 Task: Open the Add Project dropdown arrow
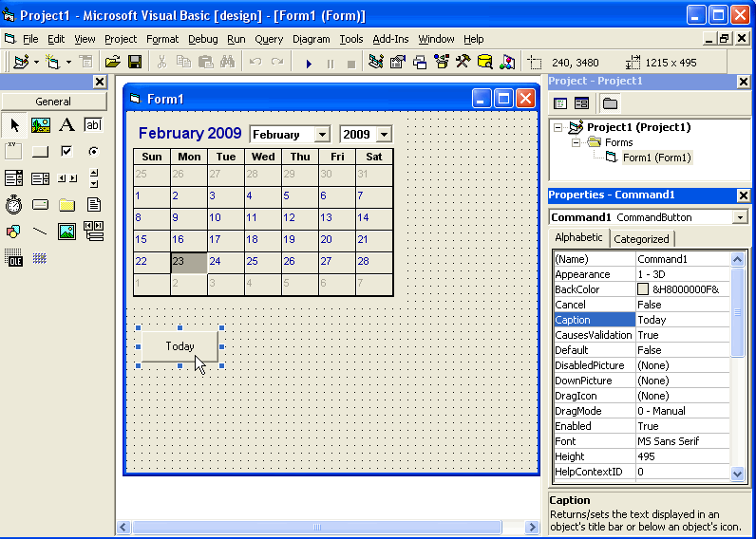tap(36, 62)
